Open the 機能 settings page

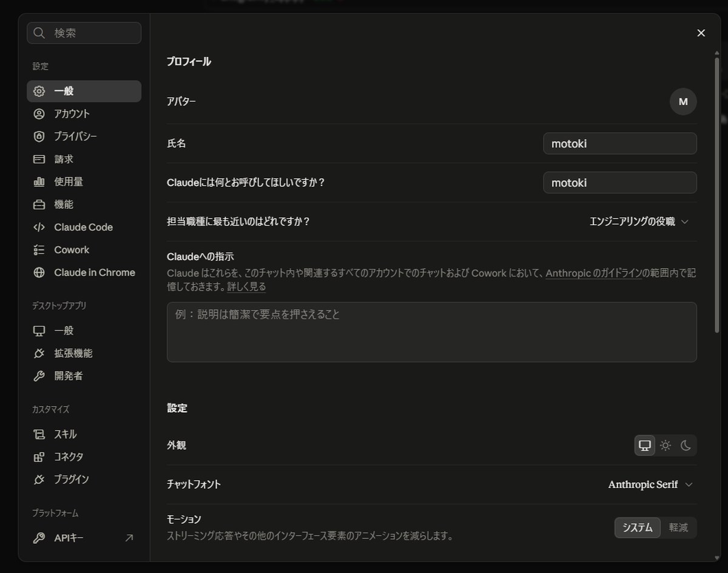84,204
